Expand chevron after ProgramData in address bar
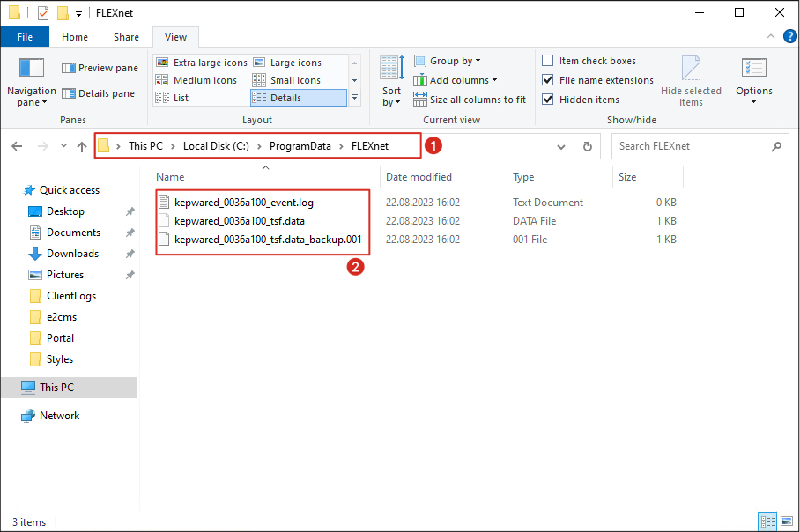This screenshot has height=532, width=800. pos(341,146)
